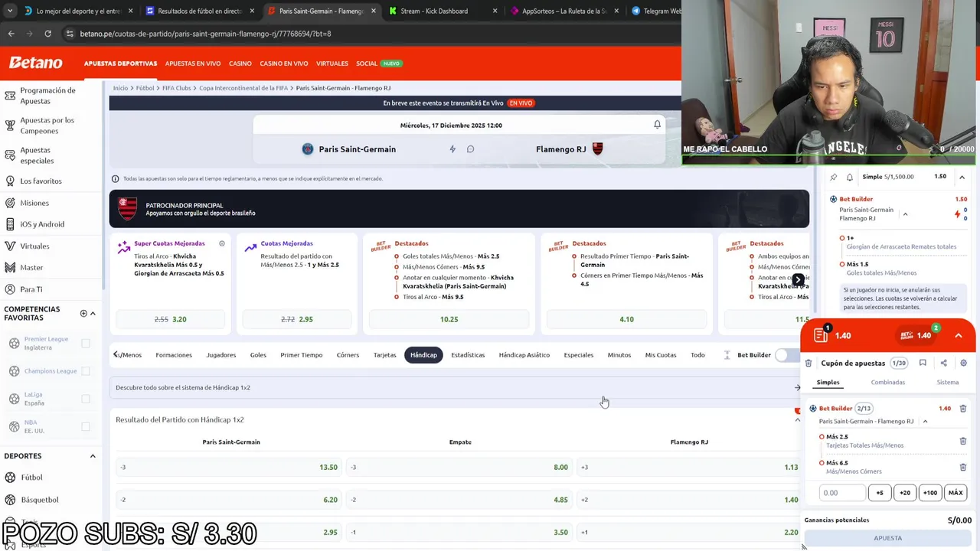Collapse Paris Saint-Germain - Flamengo RJ selections in slip
The width and height of the screenshot is (980, 551).
click(925, 422)
